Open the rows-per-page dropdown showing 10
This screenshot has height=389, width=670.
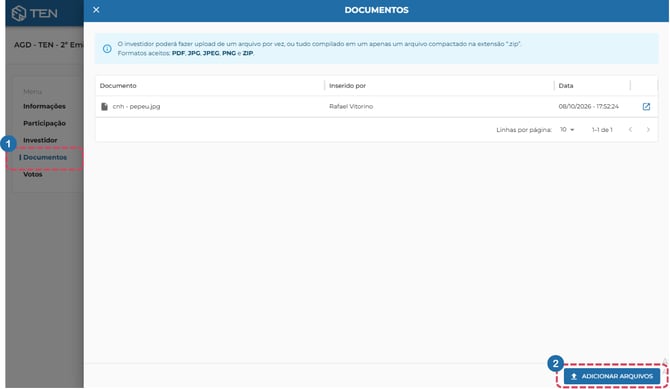click(567, 130)
